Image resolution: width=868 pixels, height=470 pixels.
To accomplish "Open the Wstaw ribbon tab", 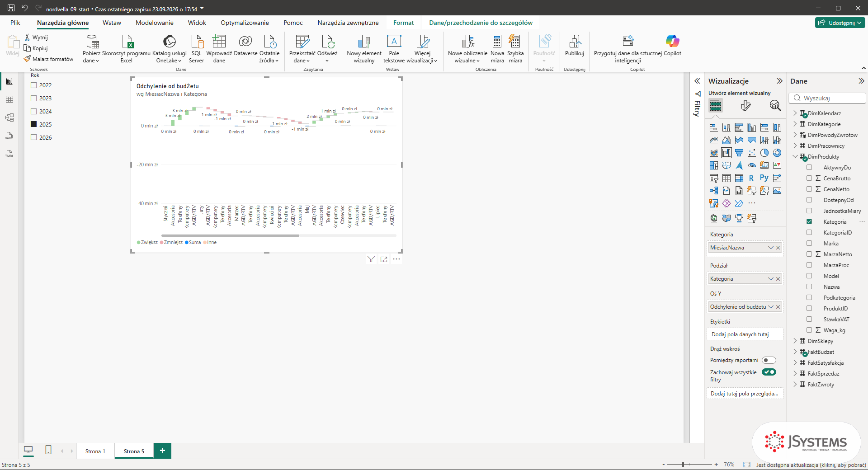I will pyautogui.click(x=112, y=23).
